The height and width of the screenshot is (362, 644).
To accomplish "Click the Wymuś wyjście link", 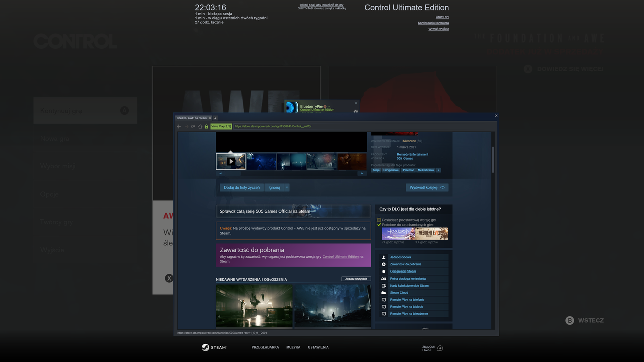I will click(439, 29).
